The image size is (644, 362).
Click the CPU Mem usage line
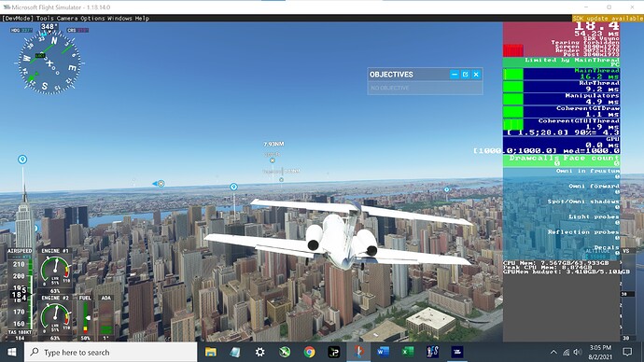click(556, 263)
